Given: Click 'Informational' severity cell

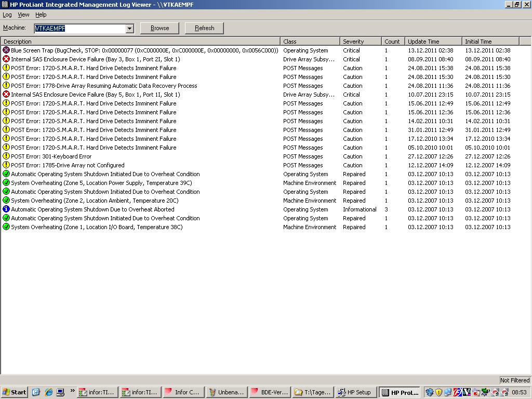Looking at the screenshot, I should coord(360,209).
